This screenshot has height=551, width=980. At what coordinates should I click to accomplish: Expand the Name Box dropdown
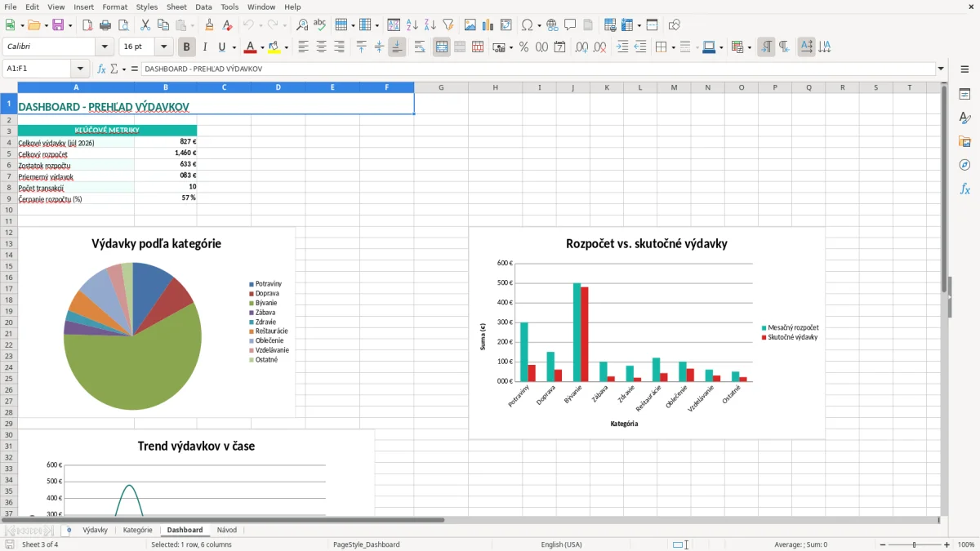point(80,69)
